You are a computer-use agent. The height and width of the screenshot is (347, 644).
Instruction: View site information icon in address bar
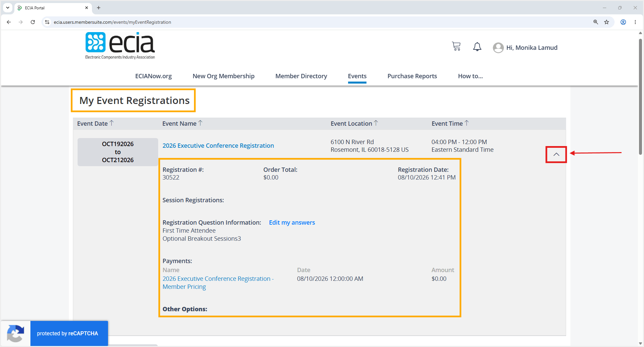[47, 22]
